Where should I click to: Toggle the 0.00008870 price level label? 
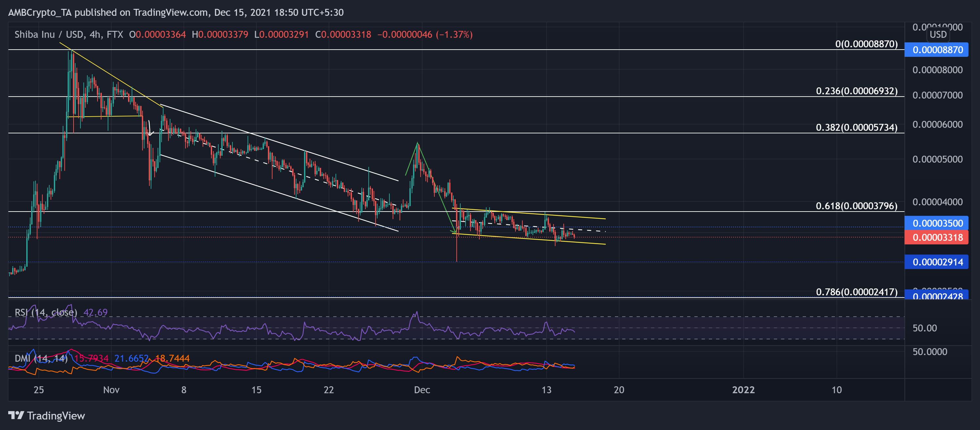937,50
